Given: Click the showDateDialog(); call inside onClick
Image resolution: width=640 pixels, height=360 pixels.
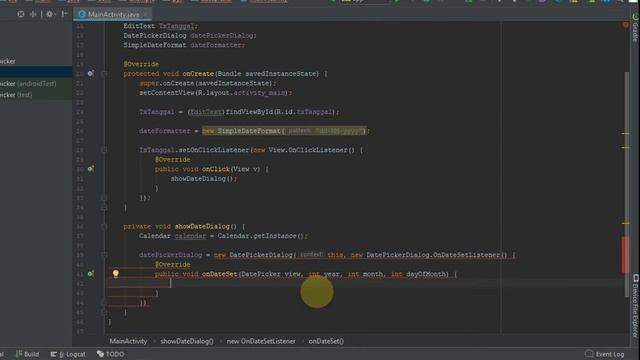Looking at the screenshot, I should [x=204, y=179].
